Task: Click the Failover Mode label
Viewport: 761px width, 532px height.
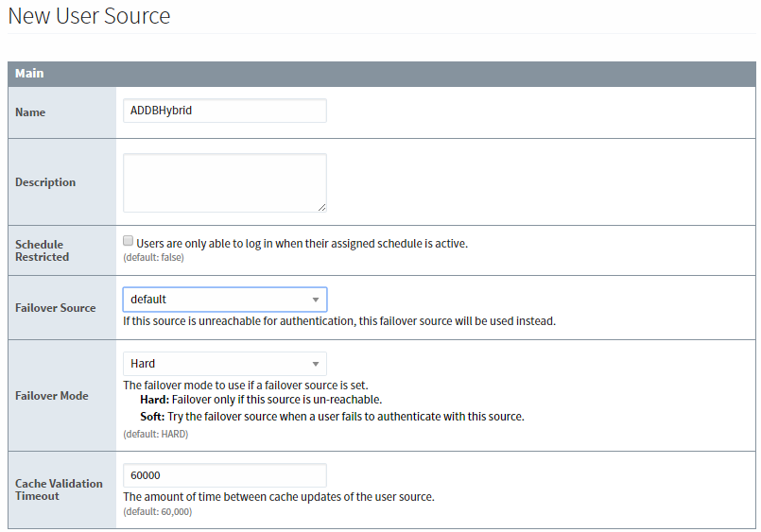Action: 51,396
